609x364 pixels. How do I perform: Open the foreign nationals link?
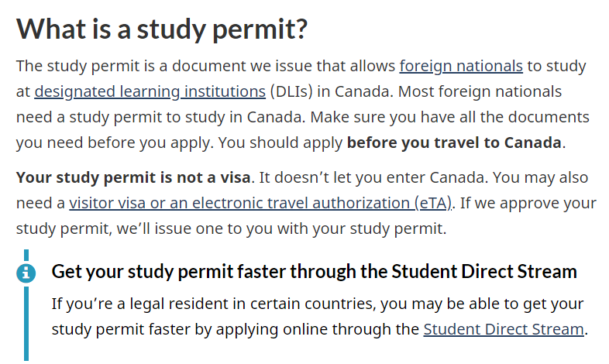(461, 67)
